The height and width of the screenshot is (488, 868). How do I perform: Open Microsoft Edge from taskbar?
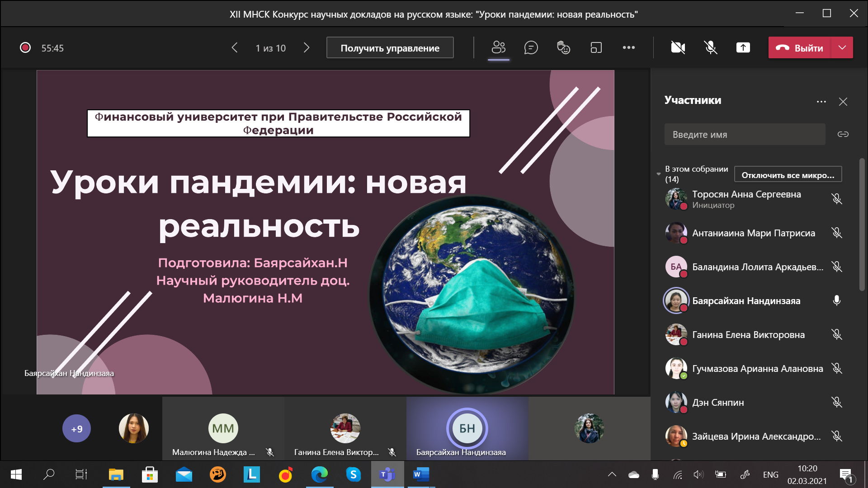319,474
